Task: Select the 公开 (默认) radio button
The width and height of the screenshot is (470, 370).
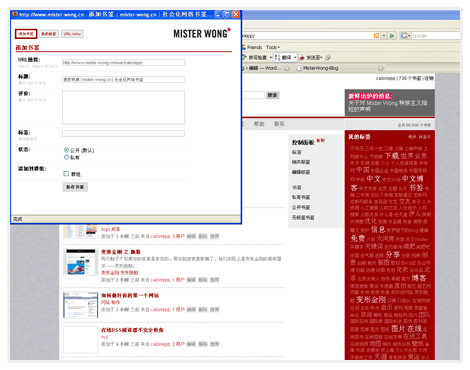Action: click(66, 150)
